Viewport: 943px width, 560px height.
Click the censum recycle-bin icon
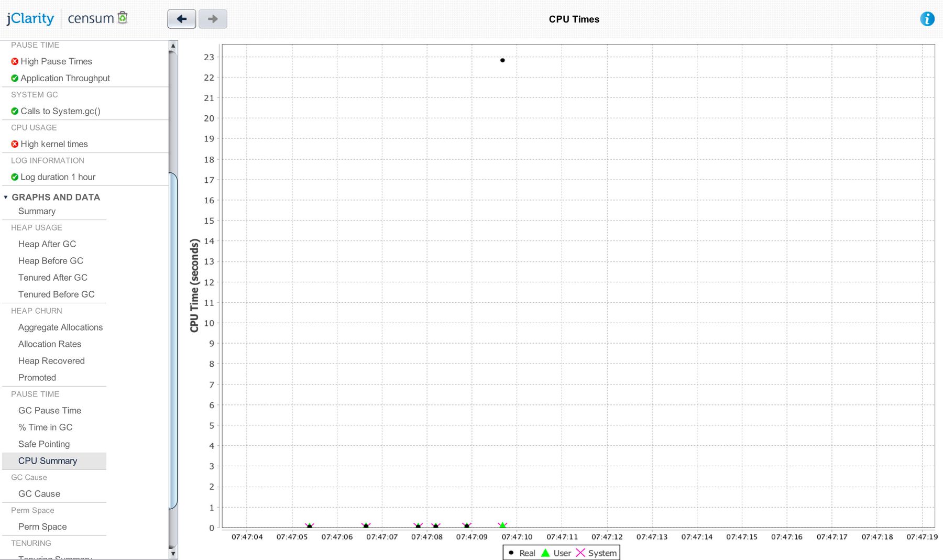point(122,17)
